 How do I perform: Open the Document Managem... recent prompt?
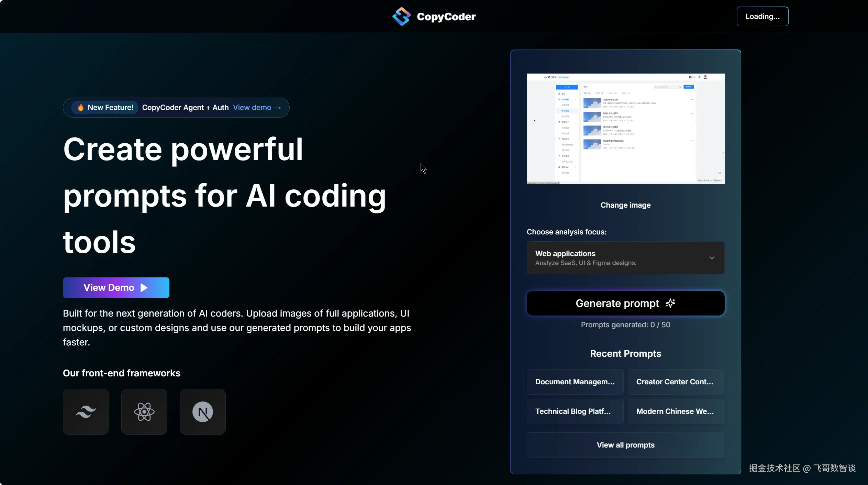(x=575, y=382)
